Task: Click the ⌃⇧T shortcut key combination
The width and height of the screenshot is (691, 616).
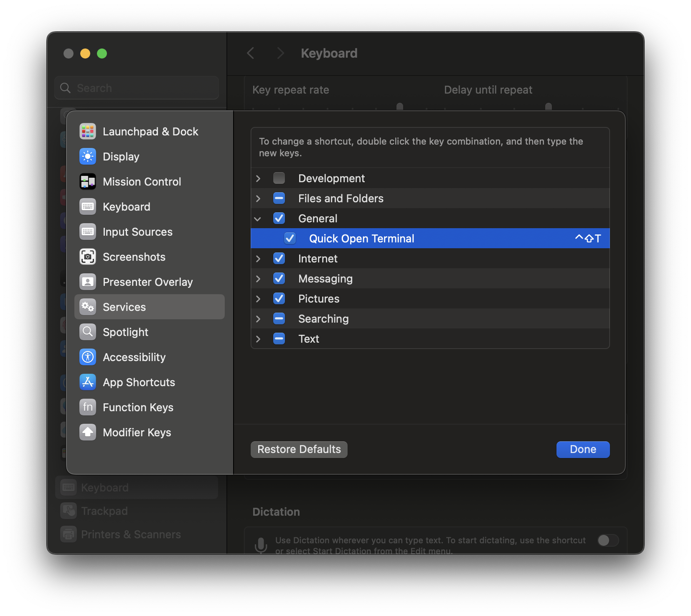Action: (588, 239)
